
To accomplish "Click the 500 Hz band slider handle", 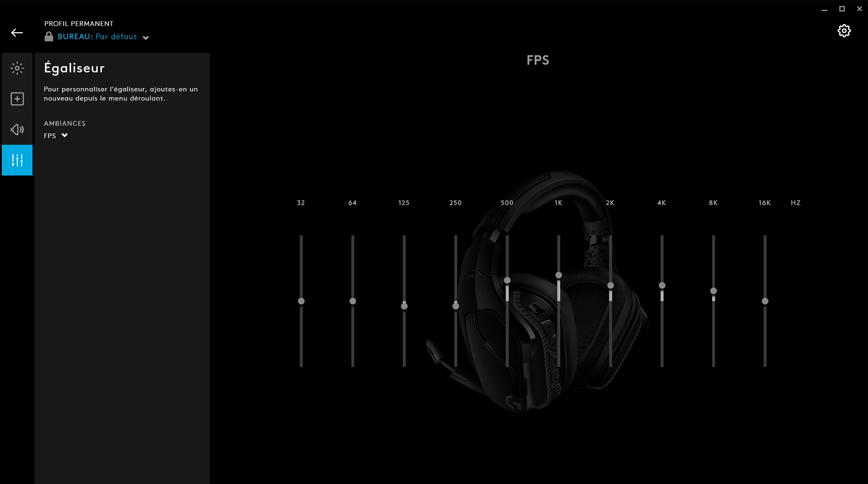I will pyautogui.click(x=507, y=280).
